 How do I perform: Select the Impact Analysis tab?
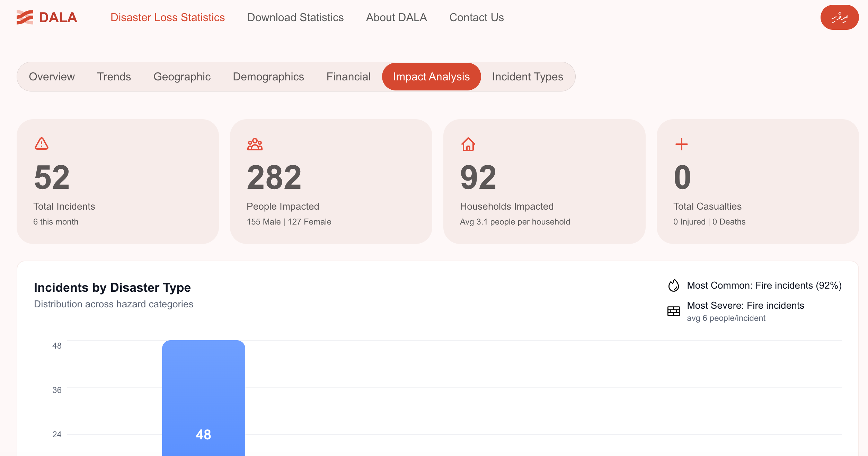[432, 77]
